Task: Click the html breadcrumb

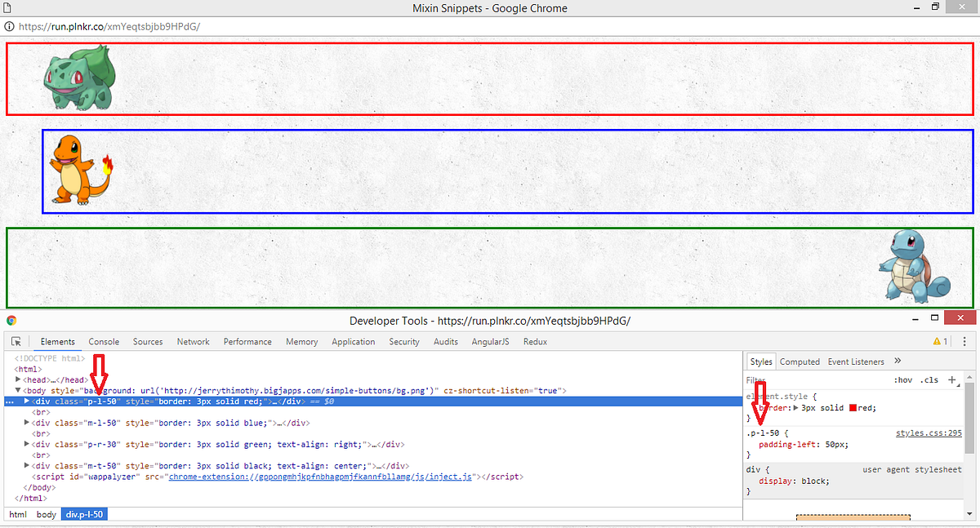Action: 18,514
